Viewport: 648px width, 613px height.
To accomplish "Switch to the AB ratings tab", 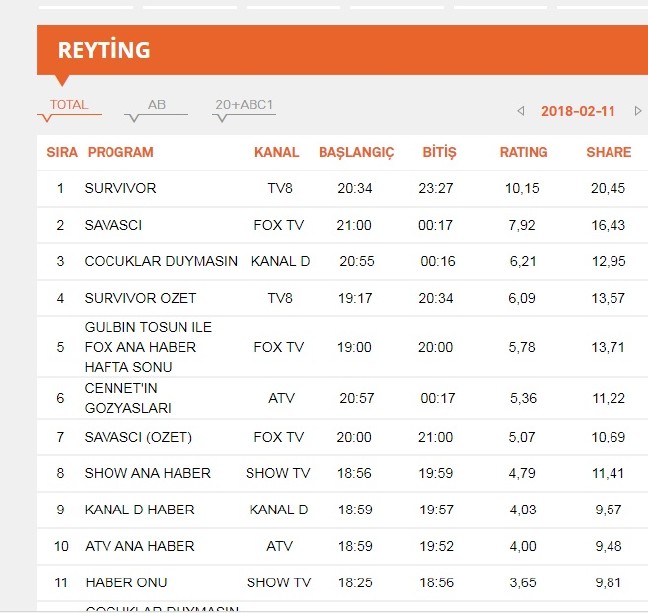I will pyautogui.click(x=157, y=105).
